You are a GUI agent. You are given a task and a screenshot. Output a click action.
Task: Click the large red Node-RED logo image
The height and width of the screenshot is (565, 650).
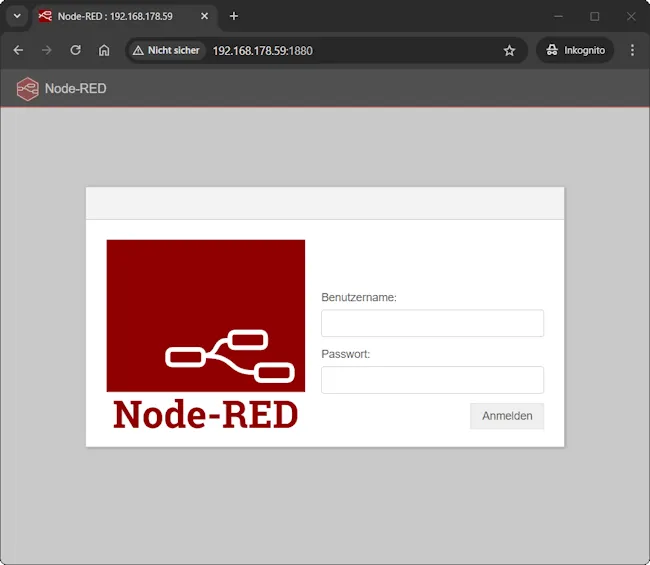(x=205, y=334)
